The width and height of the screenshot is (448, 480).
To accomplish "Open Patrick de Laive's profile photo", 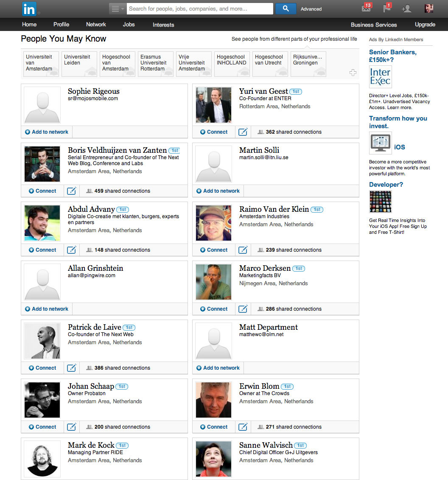I will 42,341.
